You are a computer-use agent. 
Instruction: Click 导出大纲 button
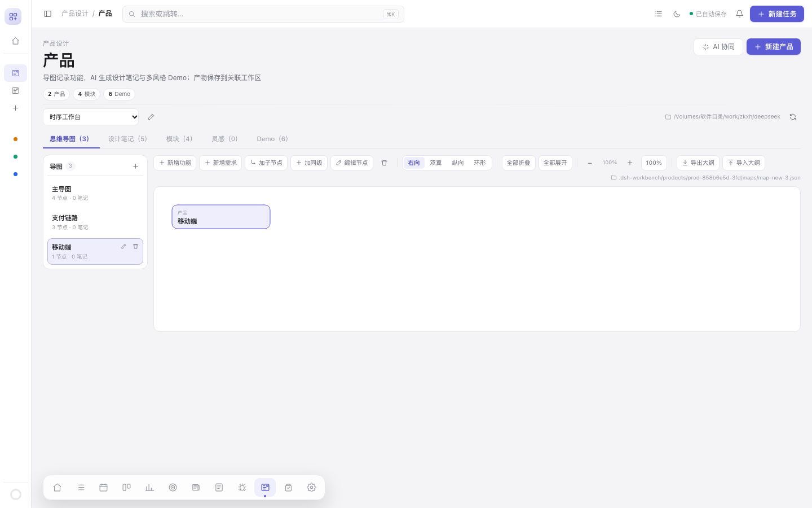click(x=698, y=163)
